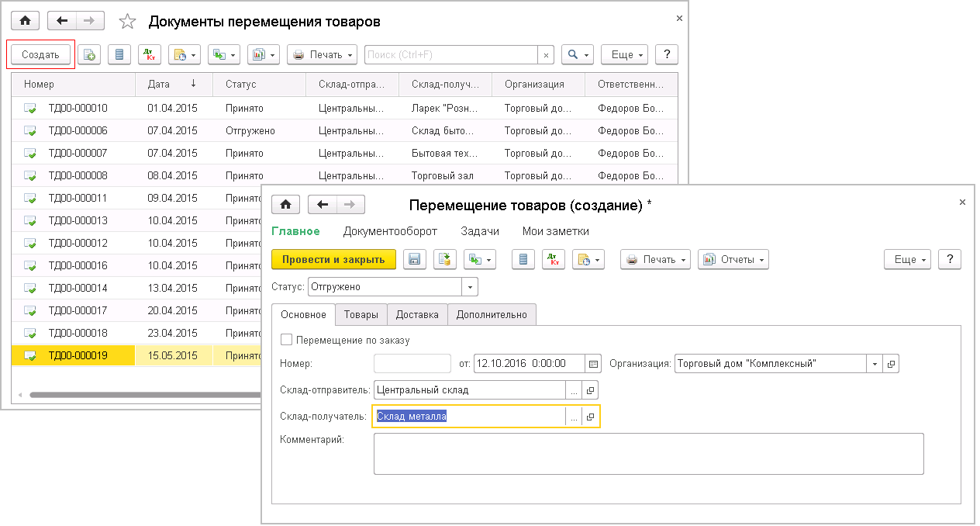Click into the Комментарий text field
This screenshot has width=980, height=526.
pos(648,453)
